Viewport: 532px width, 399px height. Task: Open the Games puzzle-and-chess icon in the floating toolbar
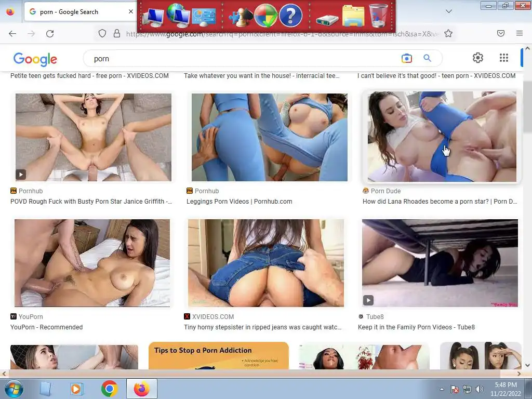(x=240, y=17)
